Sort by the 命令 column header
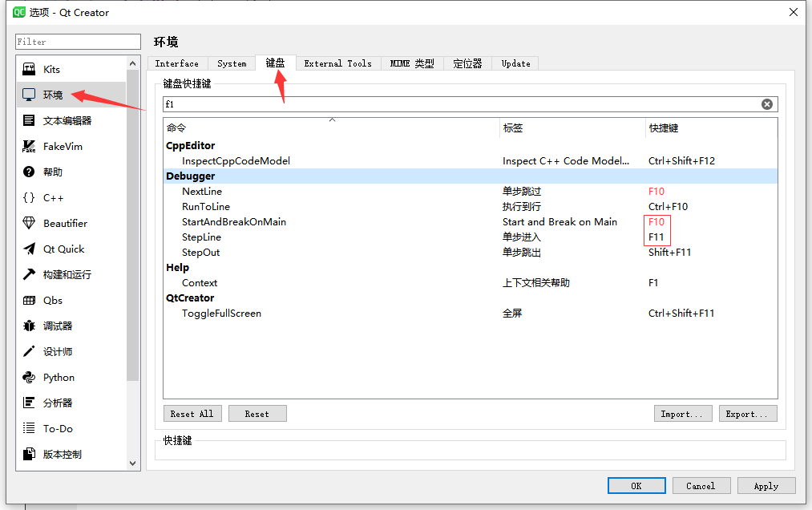Screen dimensions: 812x510 coord(331,128)
